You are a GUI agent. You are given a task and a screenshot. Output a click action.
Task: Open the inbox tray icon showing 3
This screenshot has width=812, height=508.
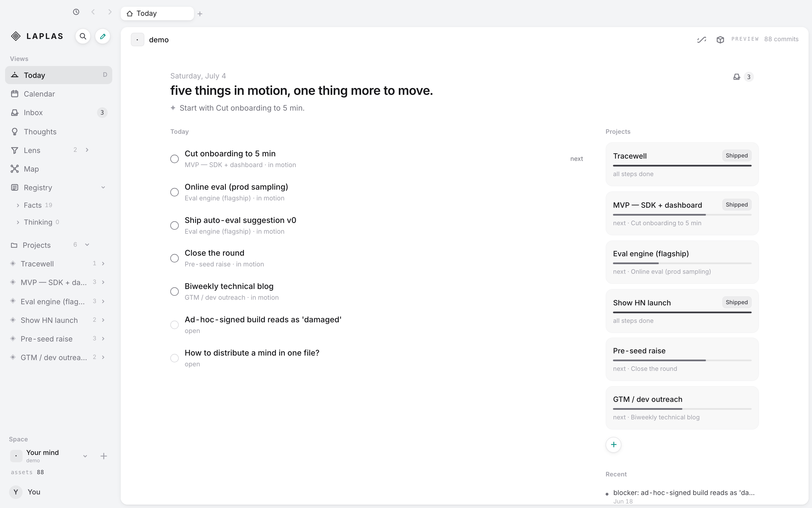point(736,77)
